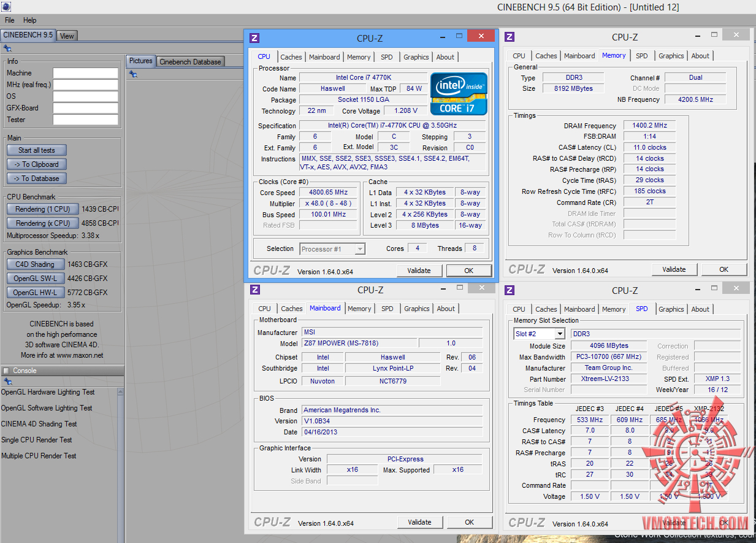Open the Processor #1 selection dropdown

click(360, 249)
